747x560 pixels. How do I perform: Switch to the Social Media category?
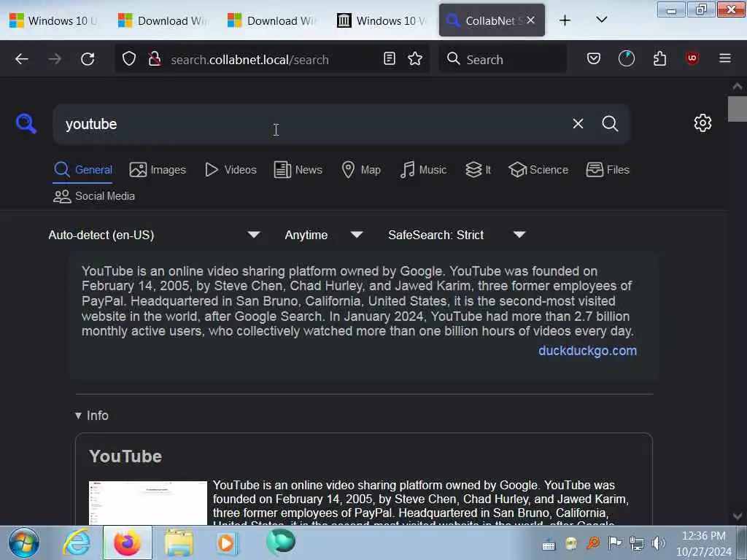(x=94, y=196)
